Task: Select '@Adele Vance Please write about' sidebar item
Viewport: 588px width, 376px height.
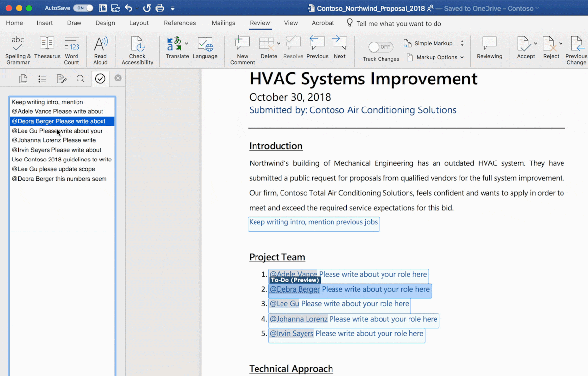Action: tap(62, 111)
